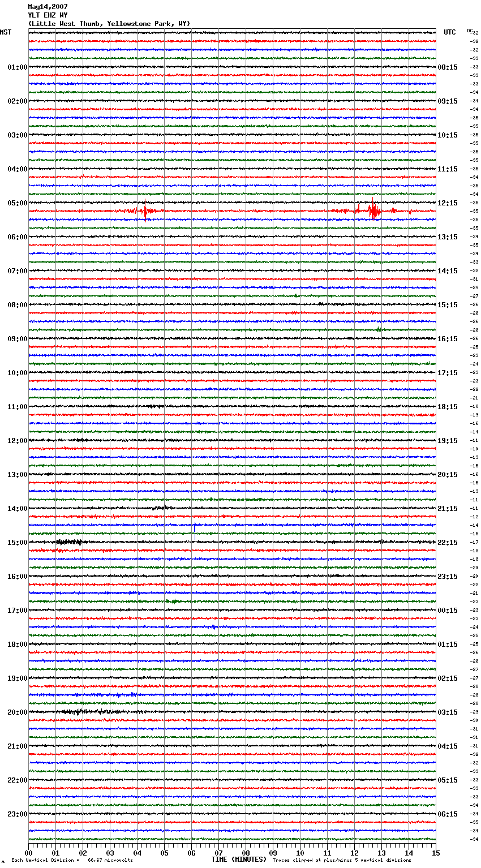Click the 22:00 MST time label

[18, 780]
